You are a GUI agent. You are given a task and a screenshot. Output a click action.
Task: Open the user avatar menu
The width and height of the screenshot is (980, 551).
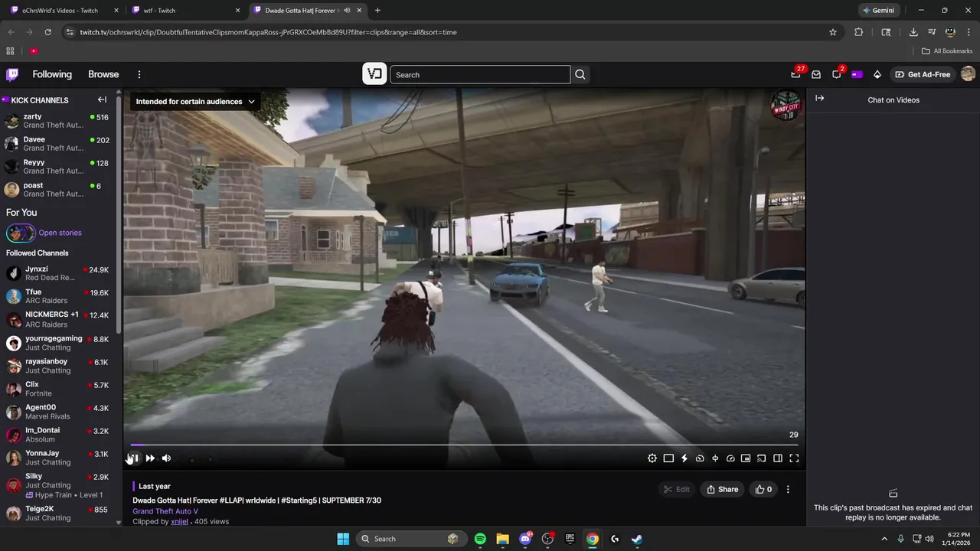(x=968, y=74)
